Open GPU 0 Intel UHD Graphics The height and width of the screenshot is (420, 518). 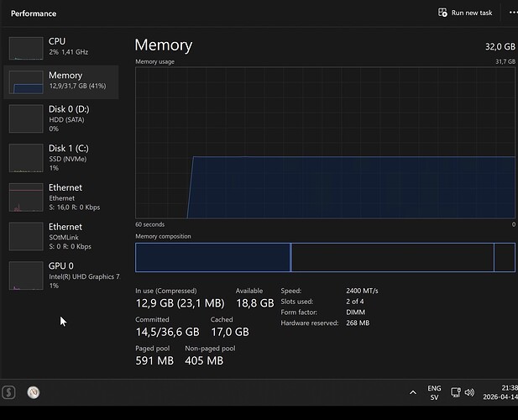click(x=61, y=276)
